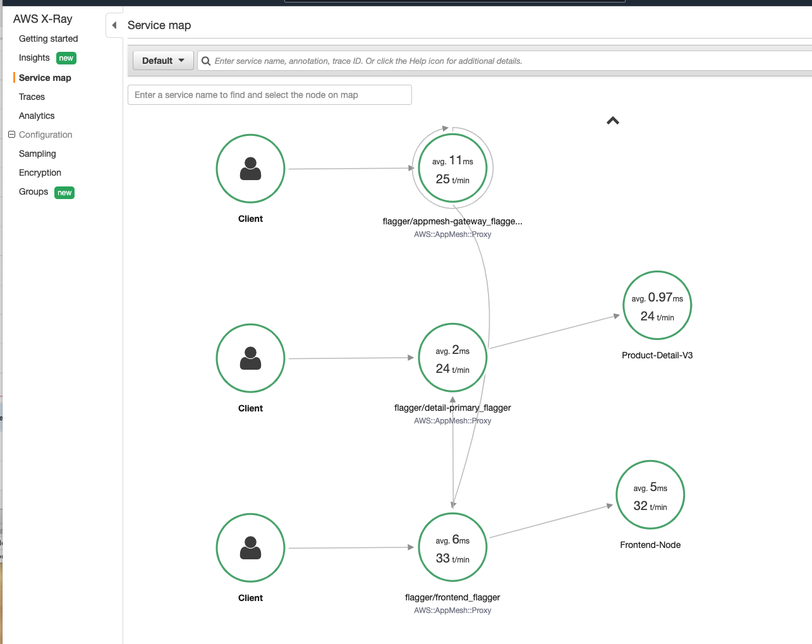Open Sampling configuration

click(37, 154)
